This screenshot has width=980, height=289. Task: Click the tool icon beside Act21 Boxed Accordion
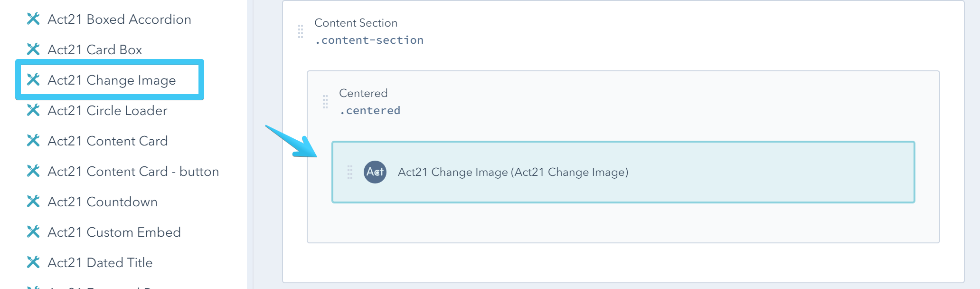[x=33, y=19]
